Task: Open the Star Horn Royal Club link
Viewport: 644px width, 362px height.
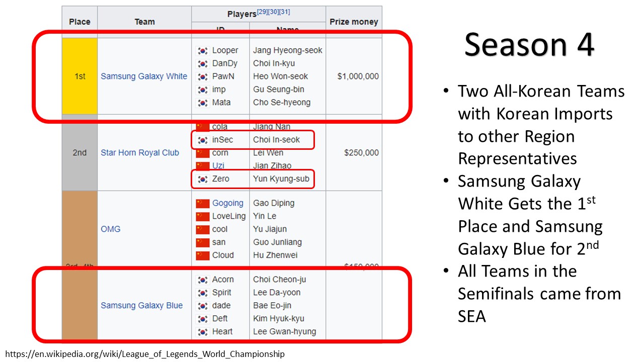Action: point(140,153)
